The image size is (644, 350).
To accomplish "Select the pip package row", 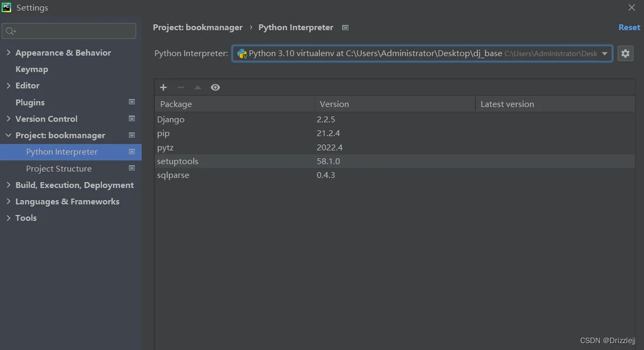I will coord(394,133).
